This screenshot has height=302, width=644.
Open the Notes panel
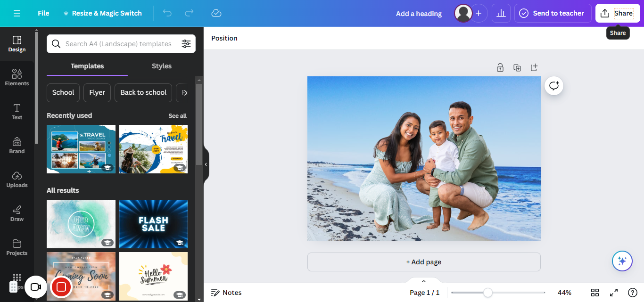[226, 293]
